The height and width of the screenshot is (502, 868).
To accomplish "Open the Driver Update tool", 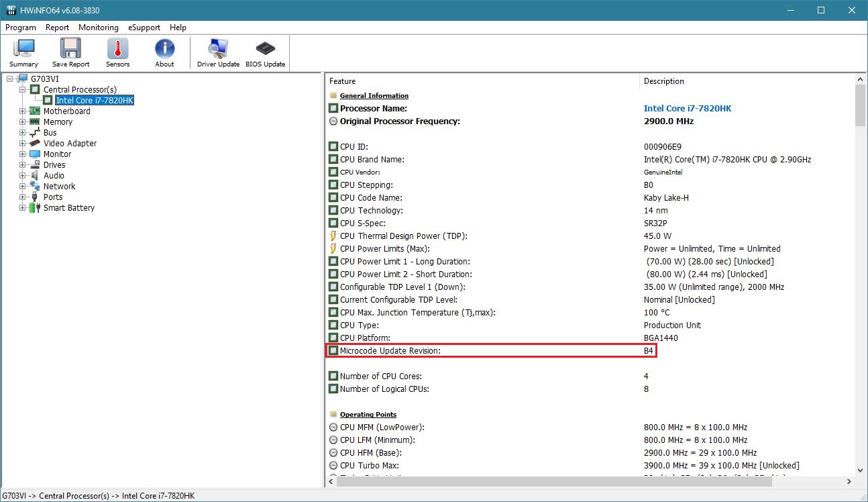I will tap(218, 53).
